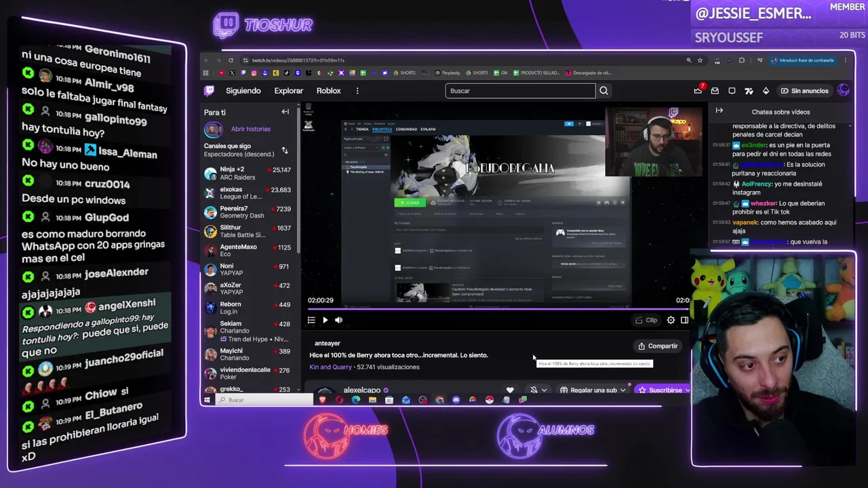The height and width of the screenshot is (488, 868).
Task: Toggle theatre mode on video player
Action: coord(684,320)
